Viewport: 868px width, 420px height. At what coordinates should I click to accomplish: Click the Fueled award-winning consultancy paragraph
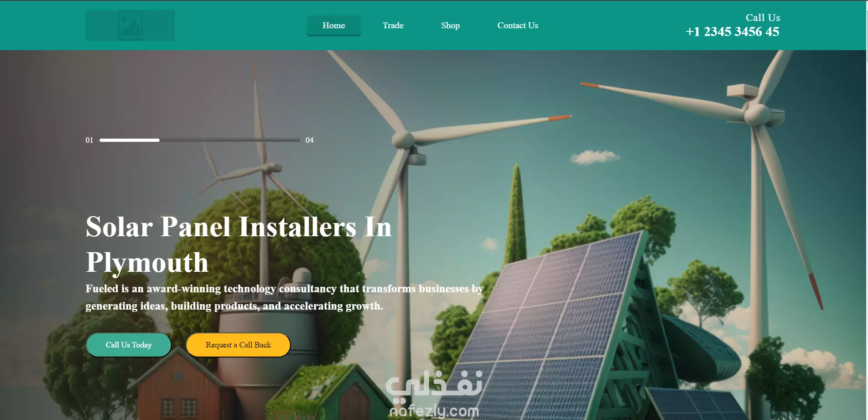pyautogui.click(x=284, y=297)
